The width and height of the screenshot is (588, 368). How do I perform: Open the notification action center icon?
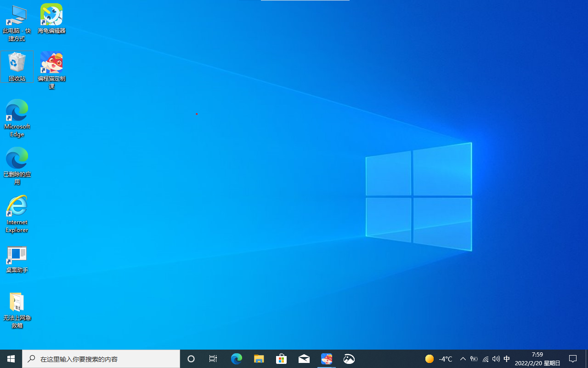pos(573,359)
